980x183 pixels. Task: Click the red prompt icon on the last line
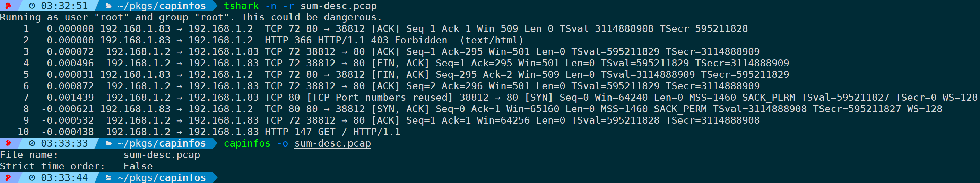click(x=8, y=178)
